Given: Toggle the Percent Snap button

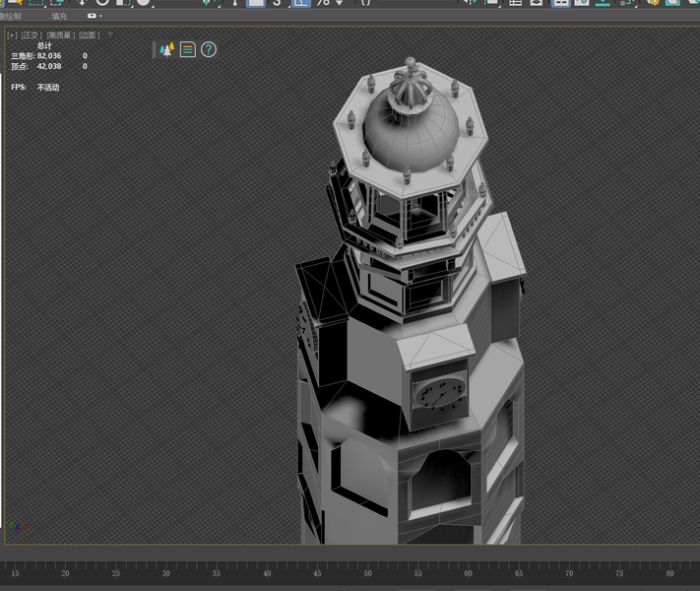Looking at the screenshot, I should [322, 3].
